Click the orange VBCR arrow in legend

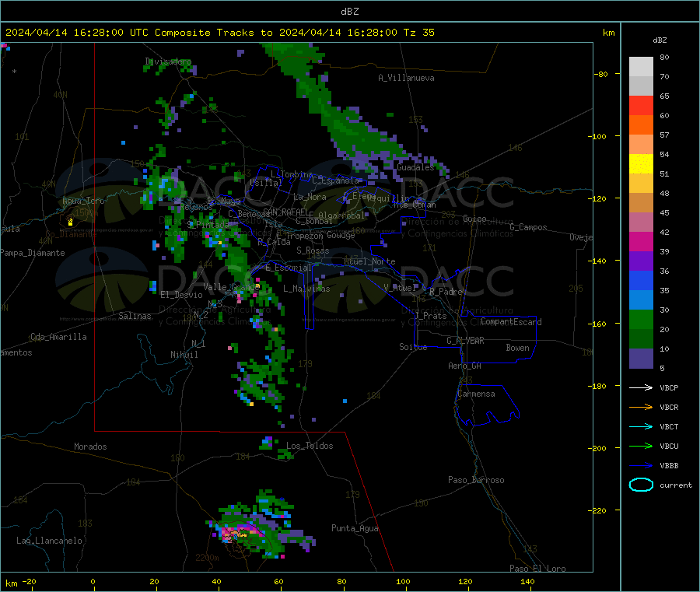pyautogui.click(x=641, y=407)
